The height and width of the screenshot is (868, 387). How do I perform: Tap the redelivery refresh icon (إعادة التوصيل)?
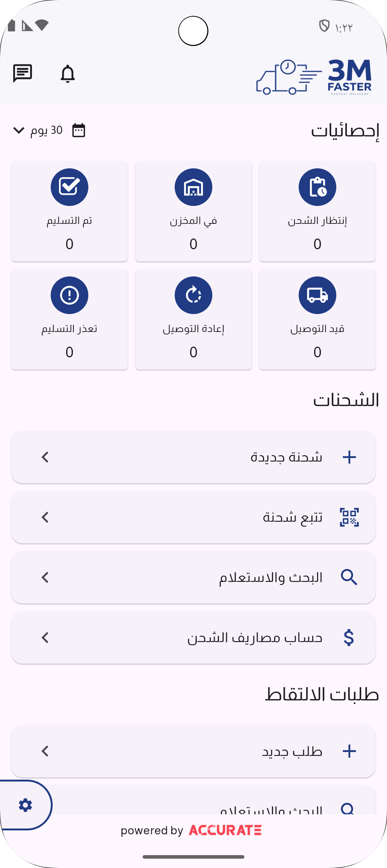tap(193, 295)
